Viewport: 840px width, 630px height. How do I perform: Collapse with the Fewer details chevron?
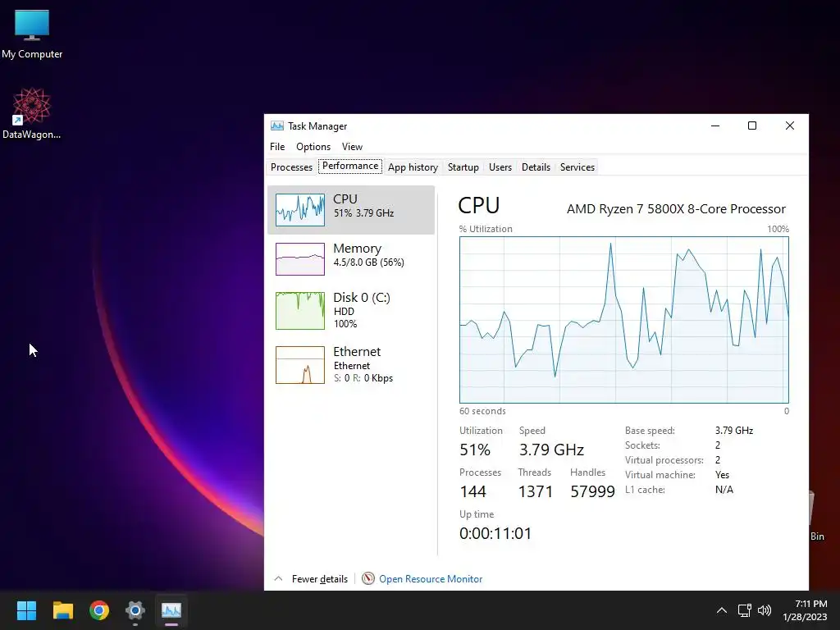pyautogui.click(x=278, y=579)
